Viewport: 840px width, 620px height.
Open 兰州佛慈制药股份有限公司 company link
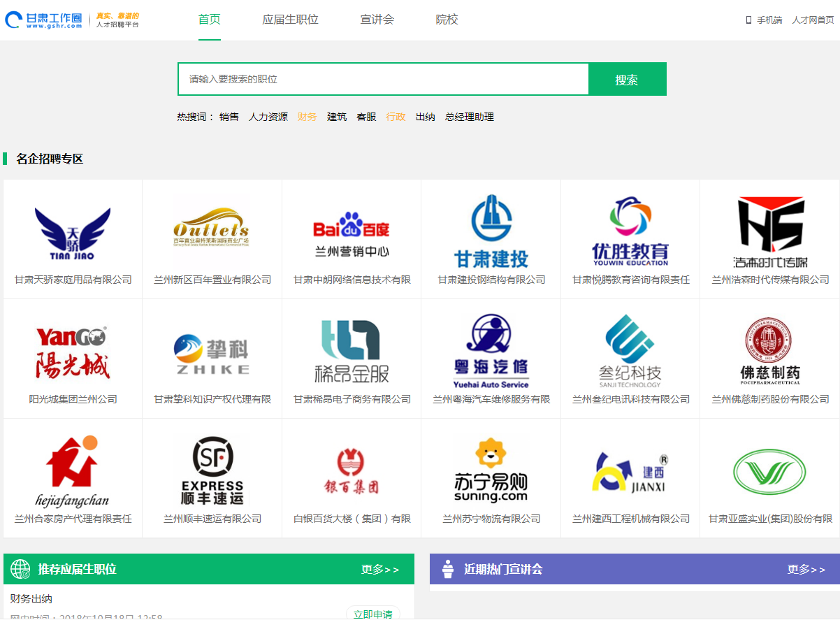point(771,399)
